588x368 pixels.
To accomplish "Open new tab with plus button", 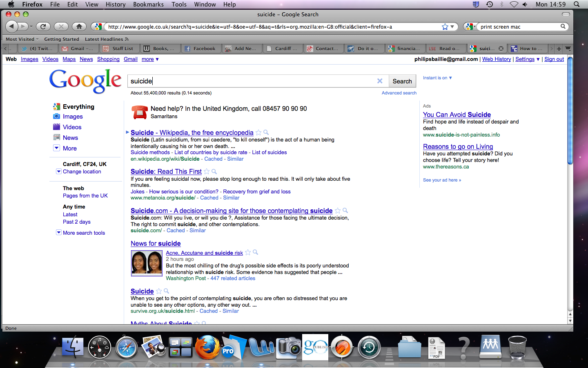I will tap(559, 49).
